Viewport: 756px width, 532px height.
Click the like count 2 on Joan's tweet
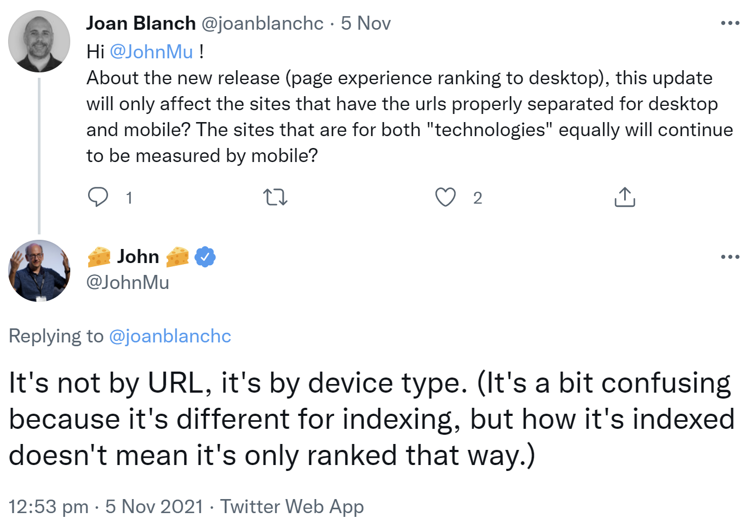point(477,198)
